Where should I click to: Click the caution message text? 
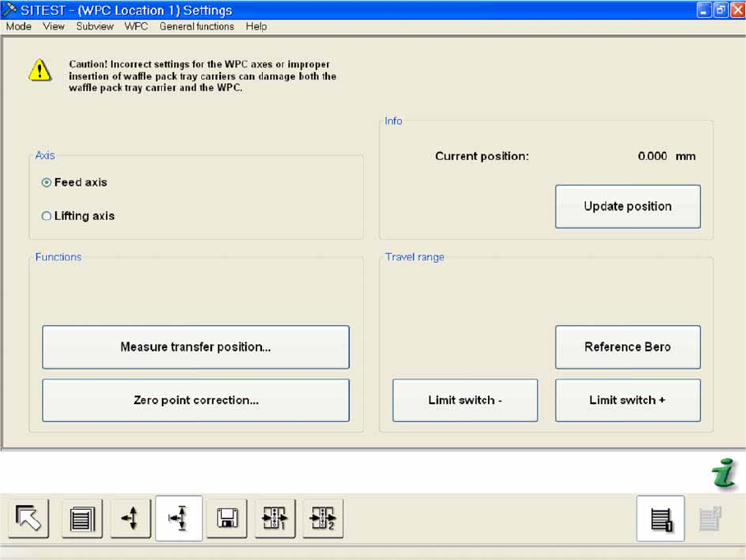(203, 76)
